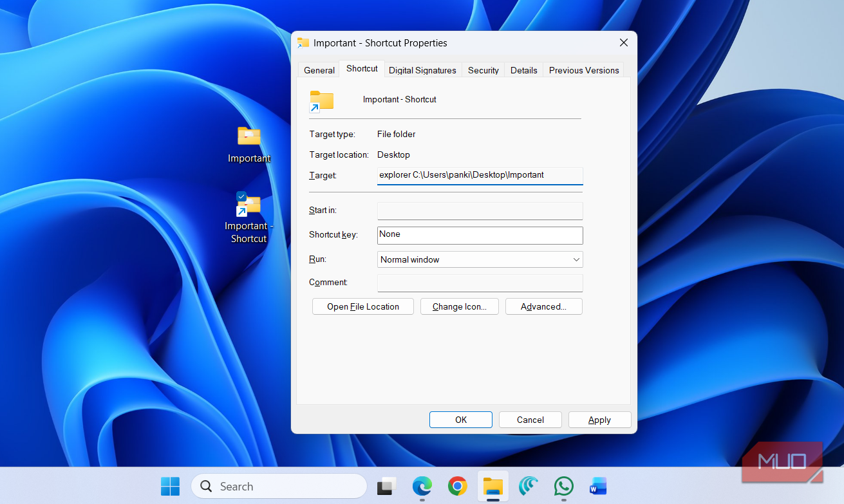The width and height of the screenshot is (844, 504).
Task: Go to the Security tab
Action: (483, 70)
